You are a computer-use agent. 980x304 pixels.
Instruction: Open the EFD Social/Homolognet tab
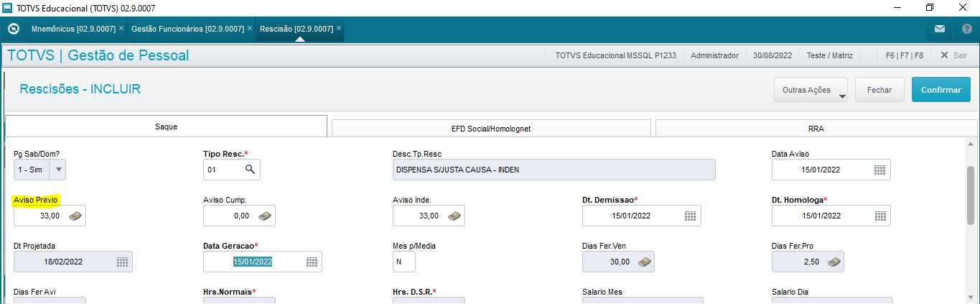[491, 128]
